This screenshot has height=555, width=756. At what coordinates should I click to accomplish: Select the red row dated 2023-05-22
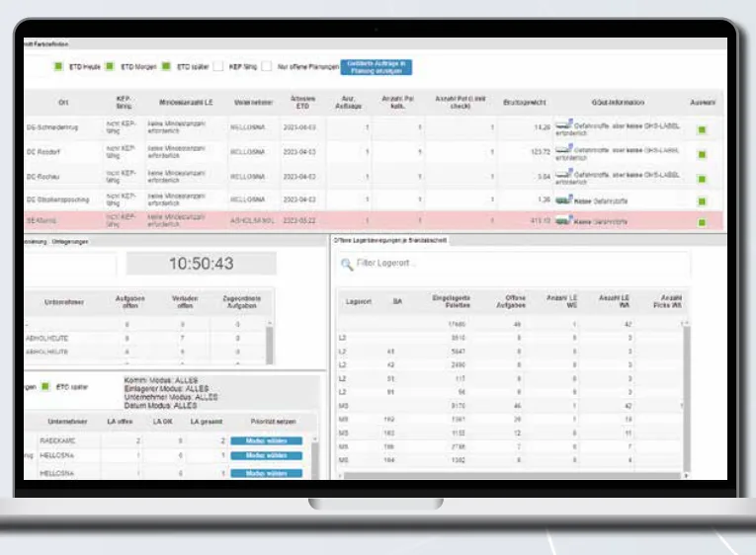374,221
